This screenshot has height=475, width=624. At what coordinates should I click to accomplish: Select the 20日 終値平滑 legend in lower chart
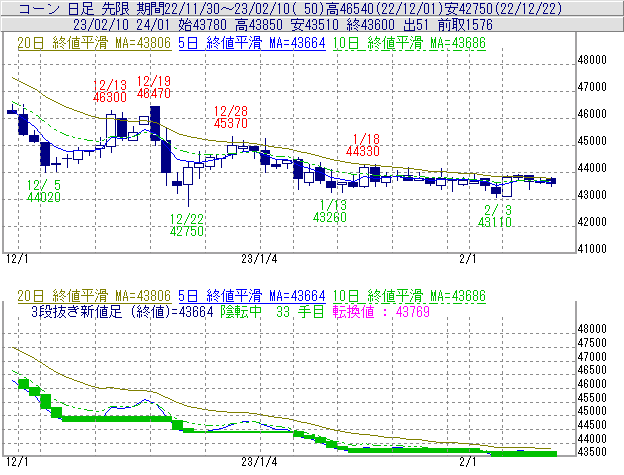point(94,296)
